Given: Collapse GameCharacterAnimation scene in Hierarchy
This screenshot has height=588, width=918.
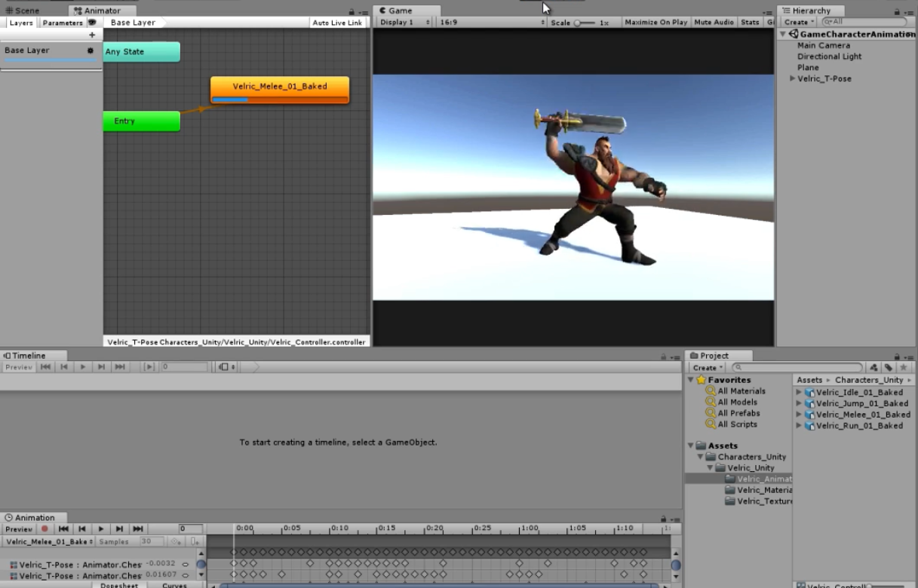Looking at the screenshot, I should [783, 35].
